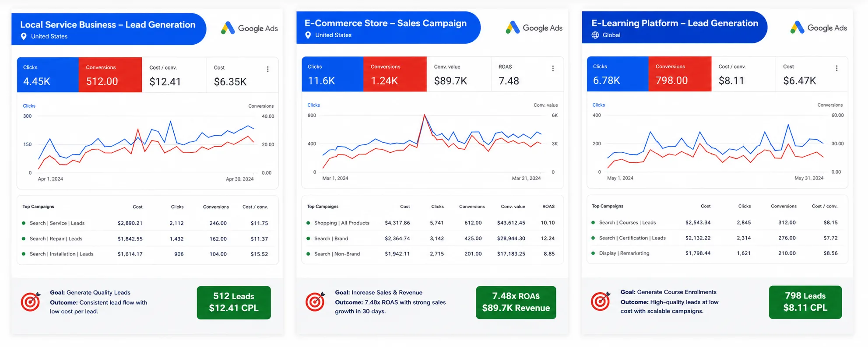Click location pin icon beside E-Commerce United States

308,35
